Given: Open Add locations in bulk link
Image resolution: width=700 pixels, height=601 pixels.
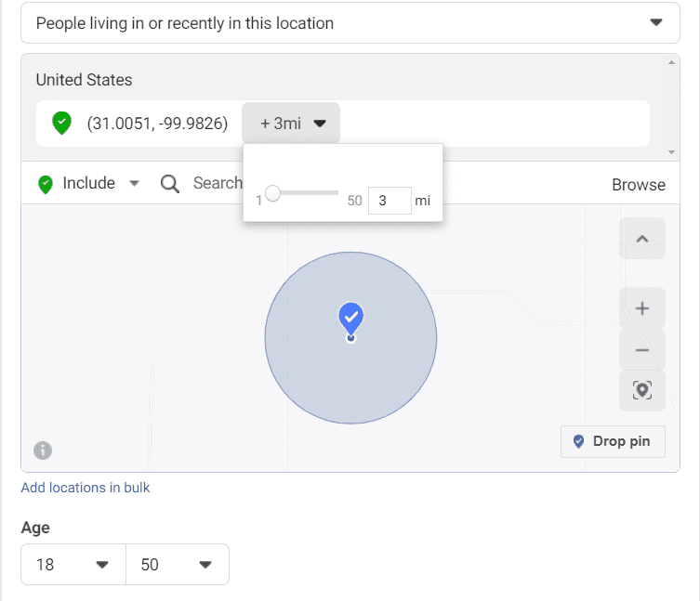Looking at the screenshot, I should tap(86, 488).
